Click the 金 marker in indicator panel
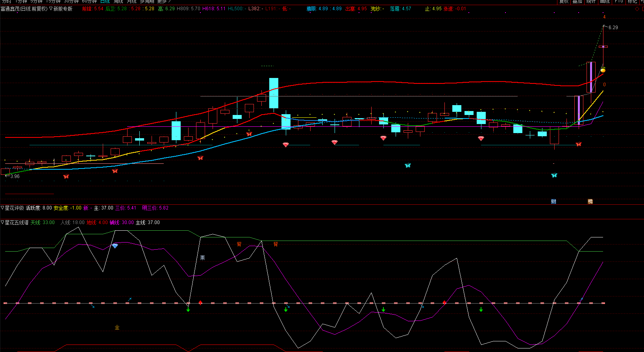Viewport: 644px width, 352px height. coord(117,327)
